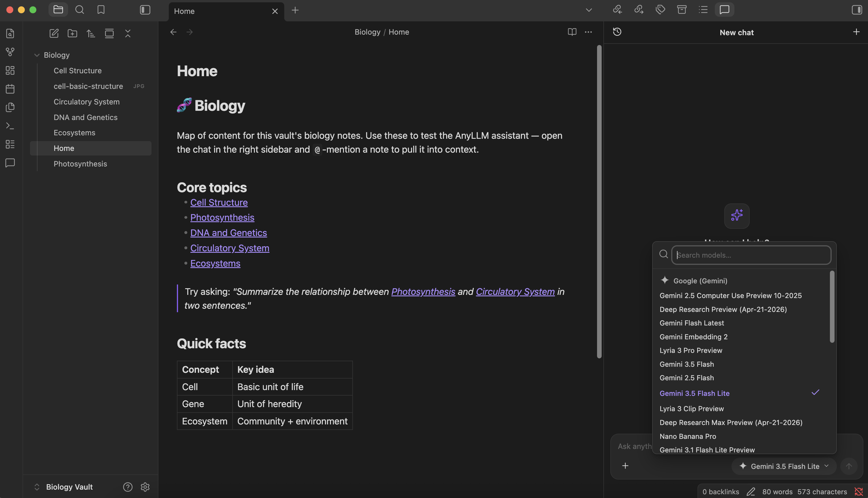The height and width of the screenshot is (498, 868).
Task: Follow the Cell Structure link in Core topics
Action: click(219, 203)
